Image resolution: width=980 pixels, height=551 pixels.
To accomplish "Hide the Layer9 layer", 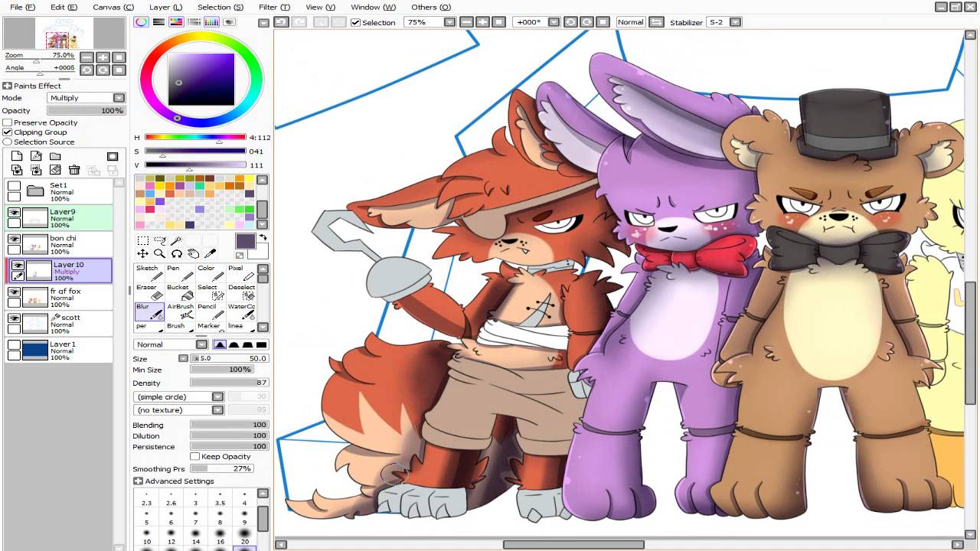I will [x=14, y=212].
